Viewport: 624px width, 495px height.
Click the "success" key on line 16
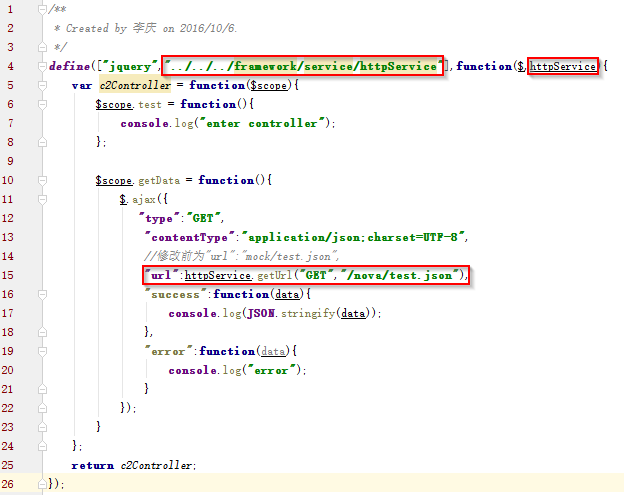point(175,294)
